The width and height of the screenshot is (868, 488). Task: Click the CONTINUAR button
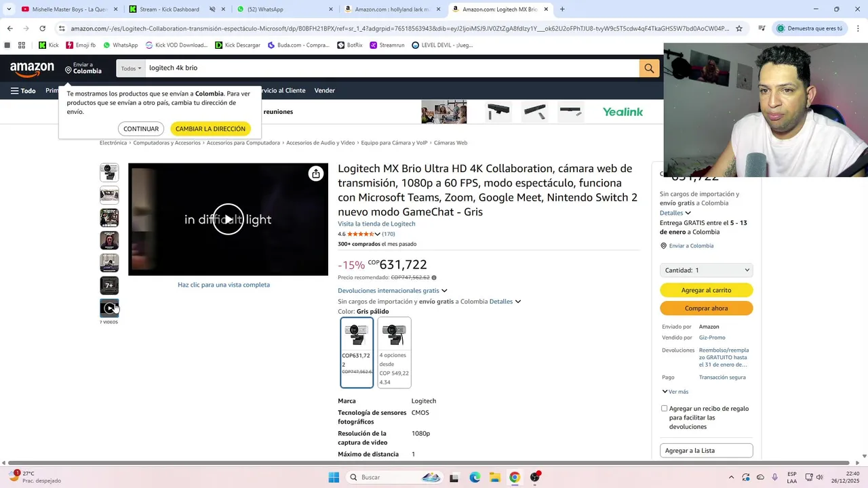tap(141, 129)
